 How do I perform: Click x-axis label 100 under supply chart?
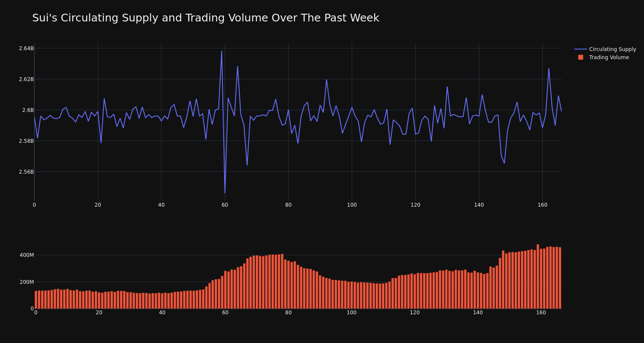point(352,205)
